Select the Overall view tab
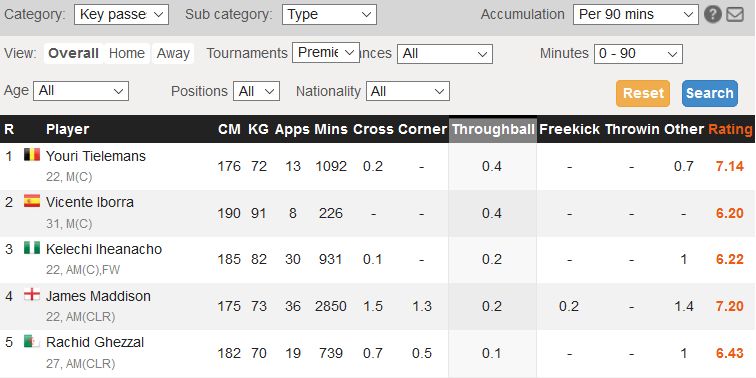This screenshot has height=378, width=756. tap(74, 53)
